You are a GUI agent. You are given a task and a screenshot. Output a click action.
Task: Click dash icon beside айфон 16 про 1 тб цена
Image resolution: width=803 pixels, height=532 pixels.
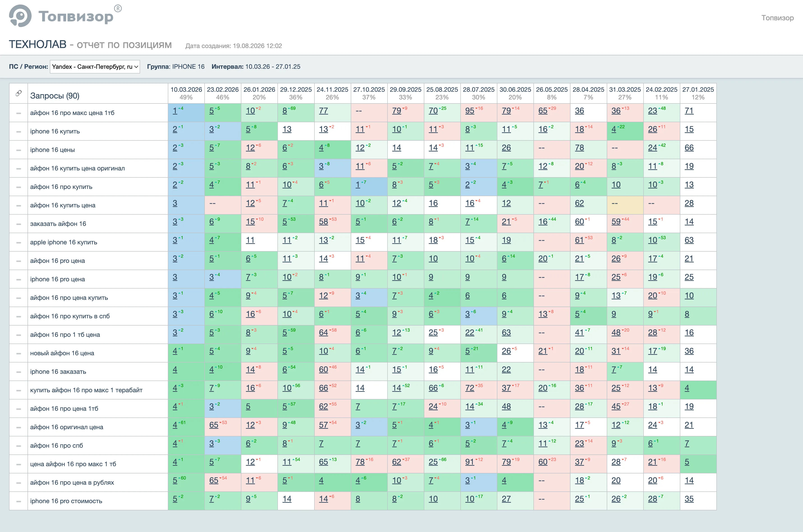coord(19,335)
